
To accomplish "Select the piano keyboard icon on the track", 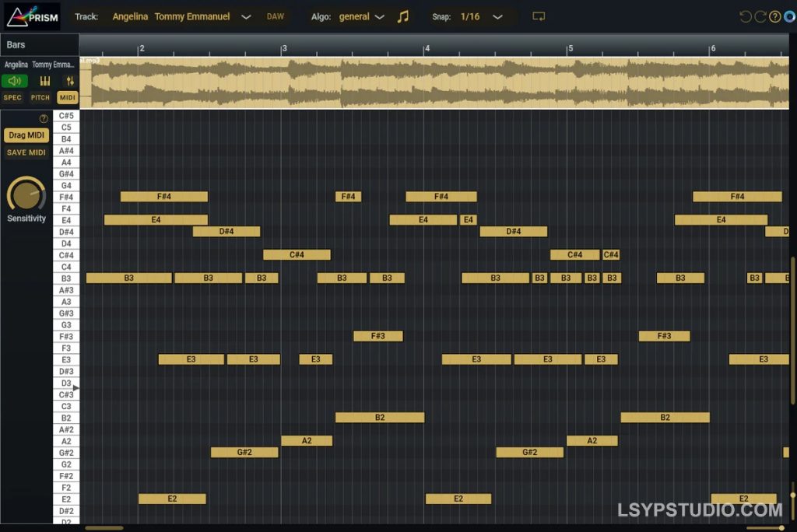I will 44,81.
